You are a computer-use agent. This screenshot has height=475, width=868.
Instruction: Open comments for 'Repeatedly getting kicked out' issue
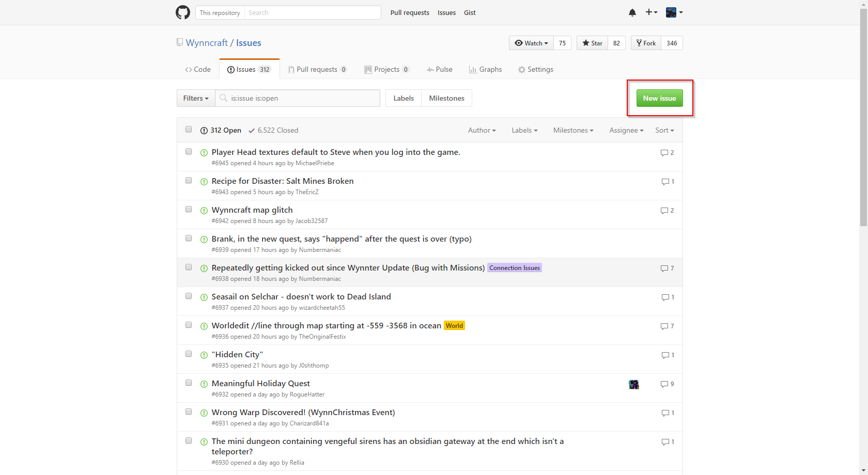(667, 268)
